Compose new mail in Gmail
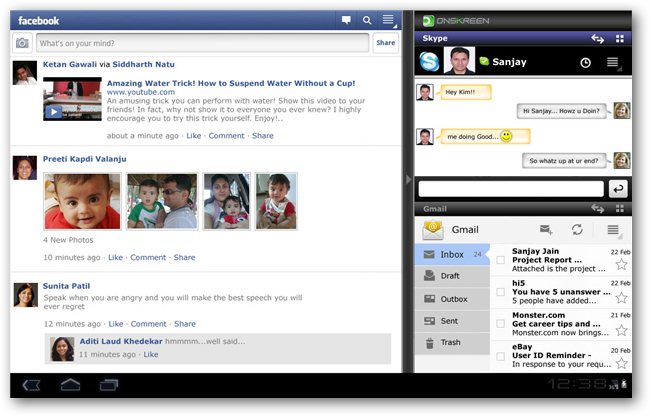Screen dimensions: 650x416 (x=546, y=230)
